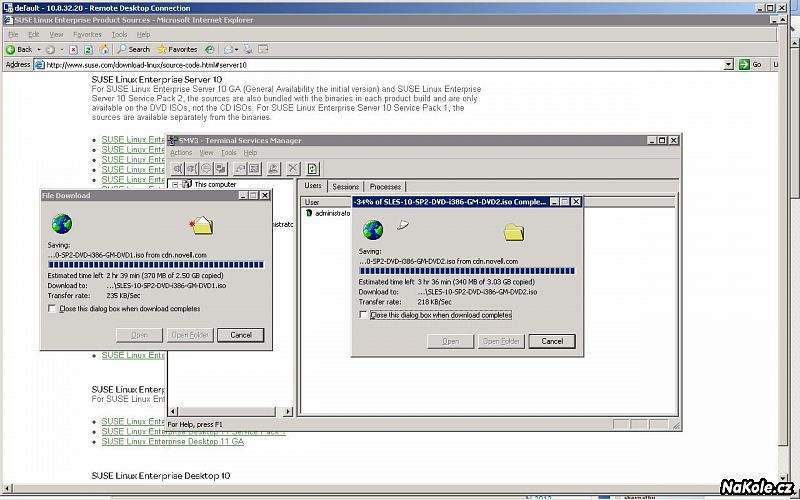800x500 pixels.
Task: Click the Go arrow button beside address bar
Action: 744,65
